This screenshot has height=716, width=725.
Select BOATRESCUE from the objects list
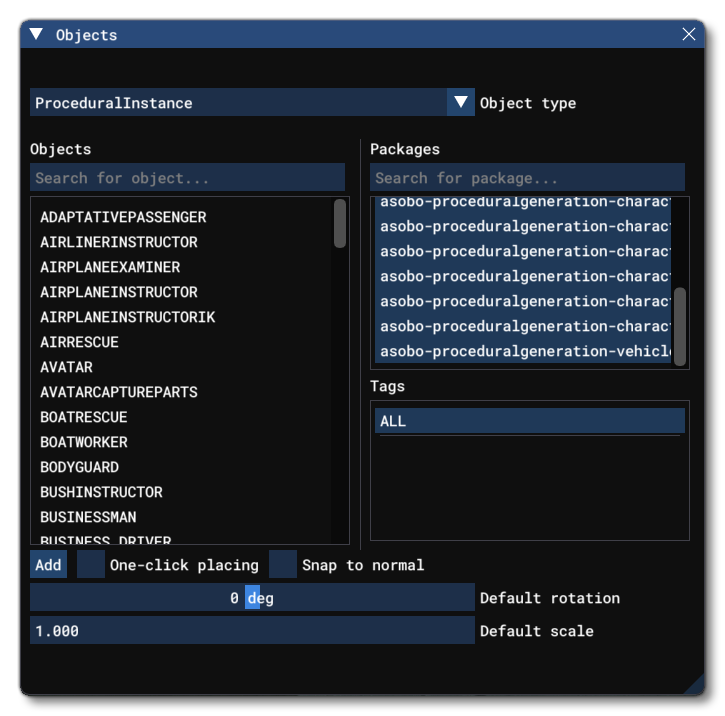[x=84, y=417]
